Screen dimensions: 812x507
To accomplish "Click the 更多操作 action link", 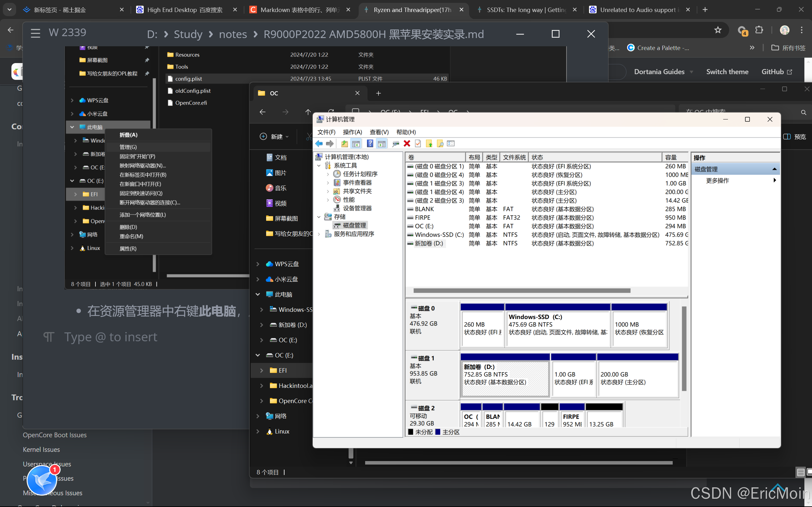I will [717, 180].
